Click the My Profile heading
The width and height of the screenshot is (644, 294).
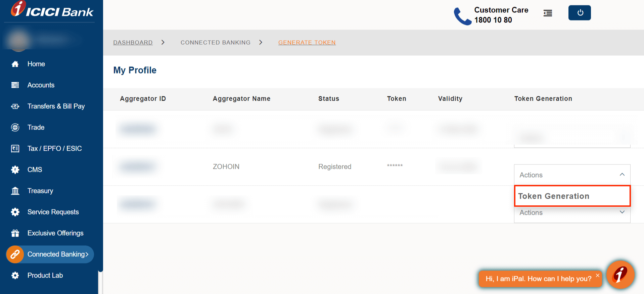135,70
